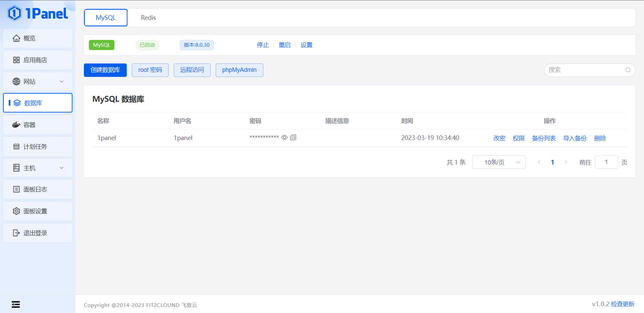This screenshot has height=313, width=644.
Task: Click the 版本:8.0.30 version tag
Action: click(197, 45)
